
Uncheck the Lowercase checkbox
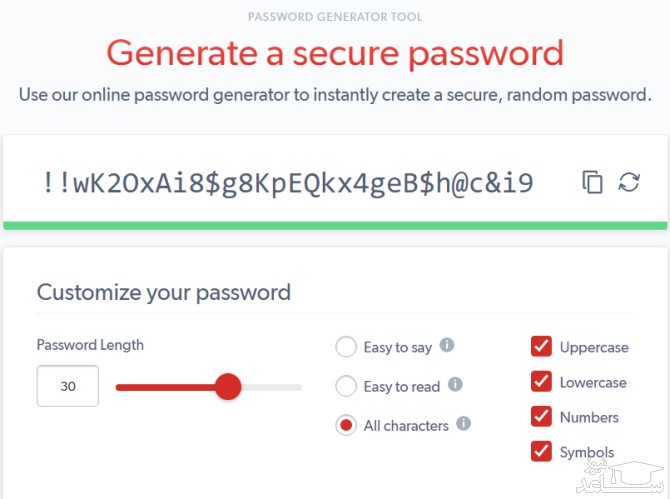coord(541,382)
